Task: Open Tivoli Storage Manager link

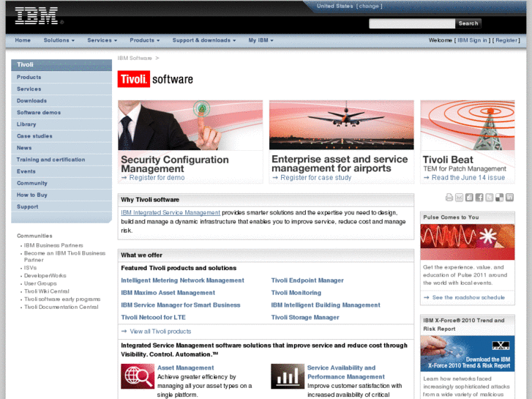Action: pyautogui.click(x=305, y=318)
